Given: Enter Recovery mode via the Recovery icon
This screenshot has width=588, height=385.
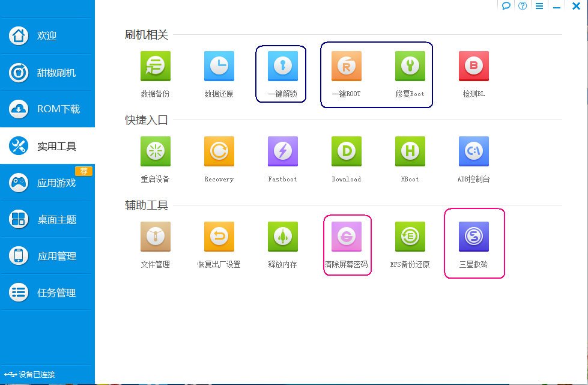Looking at the screenshot, I should point(219,151).
